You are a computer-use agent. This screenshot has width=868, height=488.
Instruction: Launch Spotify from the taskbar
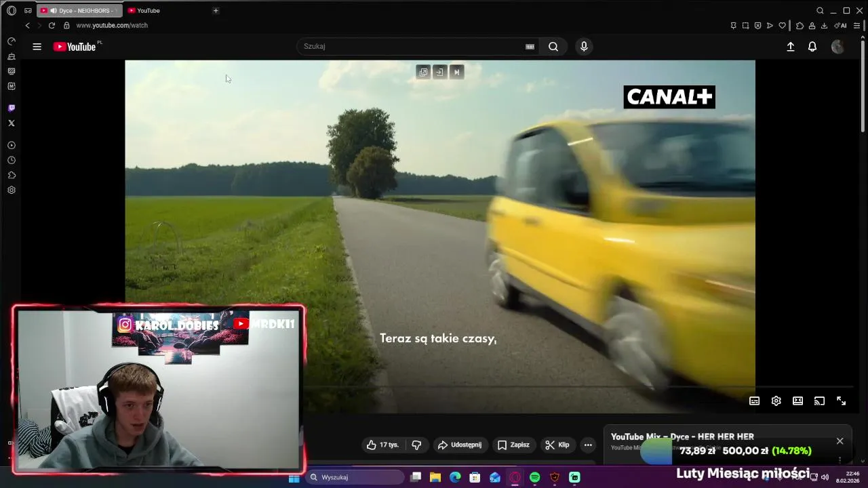click(534, 478)
